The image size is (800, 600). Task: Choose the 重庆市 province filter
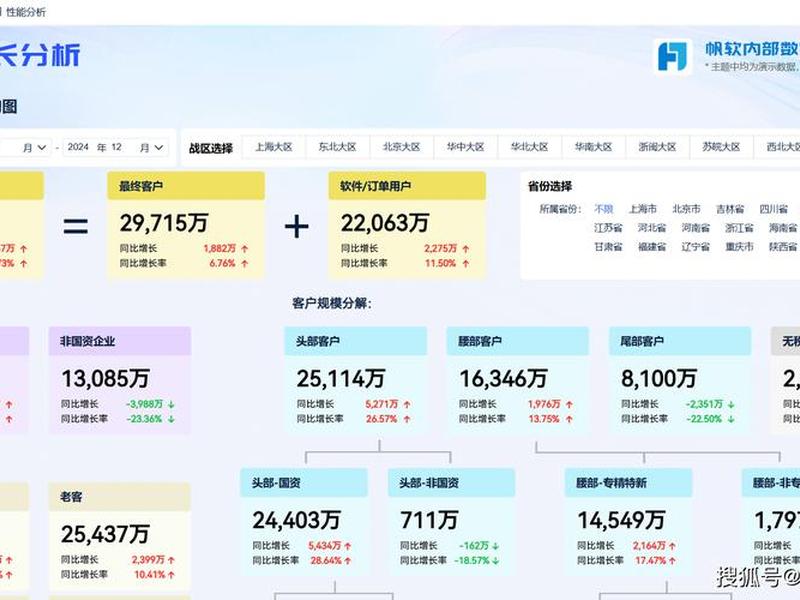coord(740,247)
